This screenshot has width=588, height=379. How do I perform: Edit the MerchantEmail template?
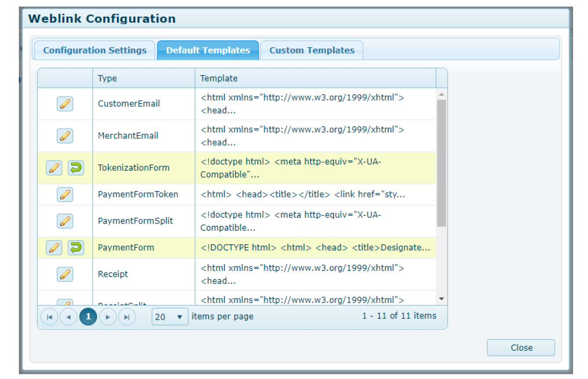tap(65, 136)
